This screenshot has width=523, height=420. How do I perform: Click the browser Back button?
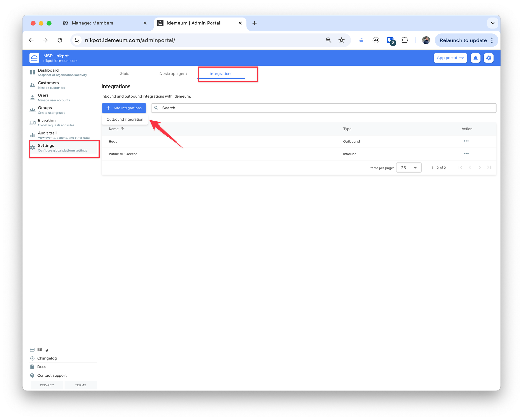click(31, 40)
